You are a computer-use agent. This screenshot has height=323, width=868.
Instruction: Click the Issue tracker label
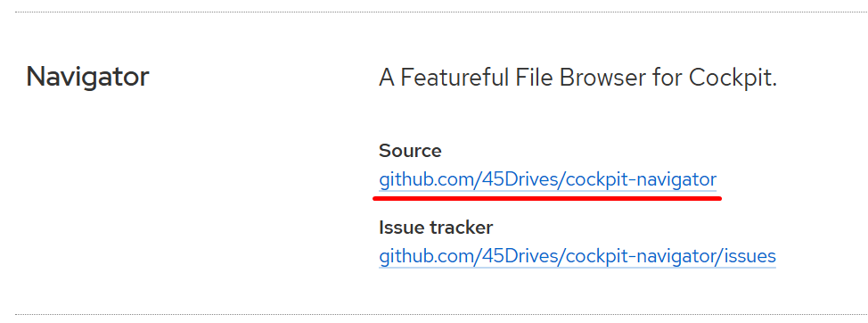tap(436, 228)
